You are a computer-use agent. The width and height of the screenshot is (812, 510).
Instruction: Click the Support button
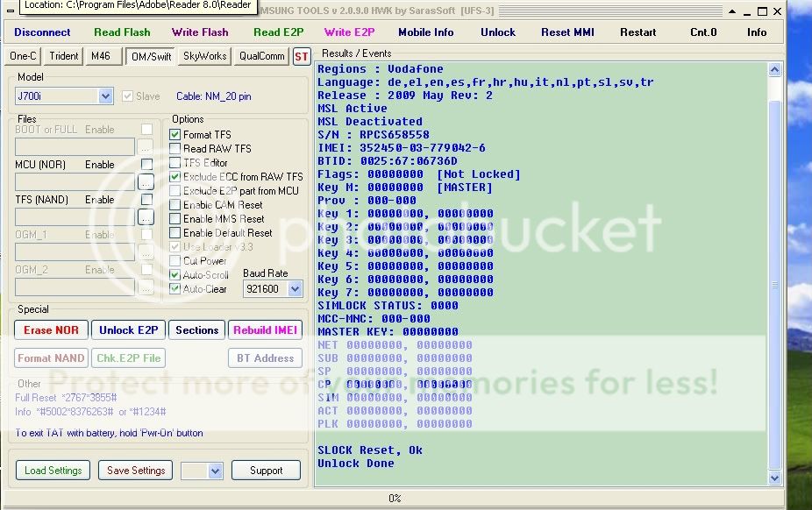coord(267,471)
